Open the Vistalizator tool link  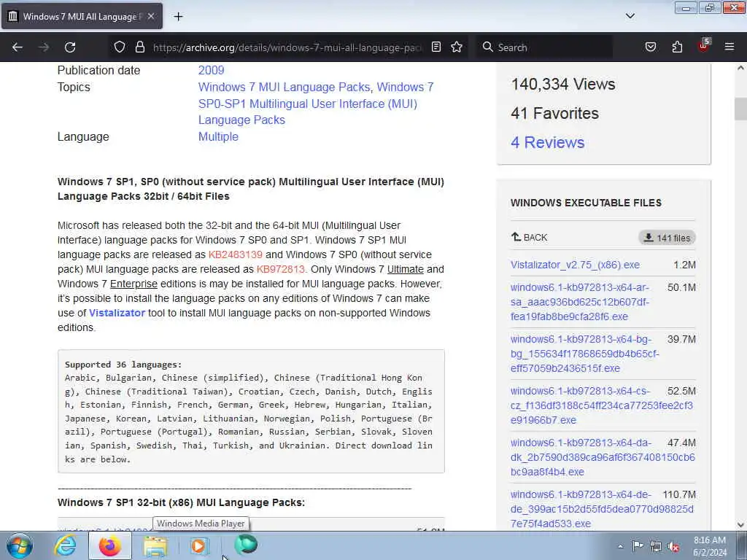click(x=117, y=313)
